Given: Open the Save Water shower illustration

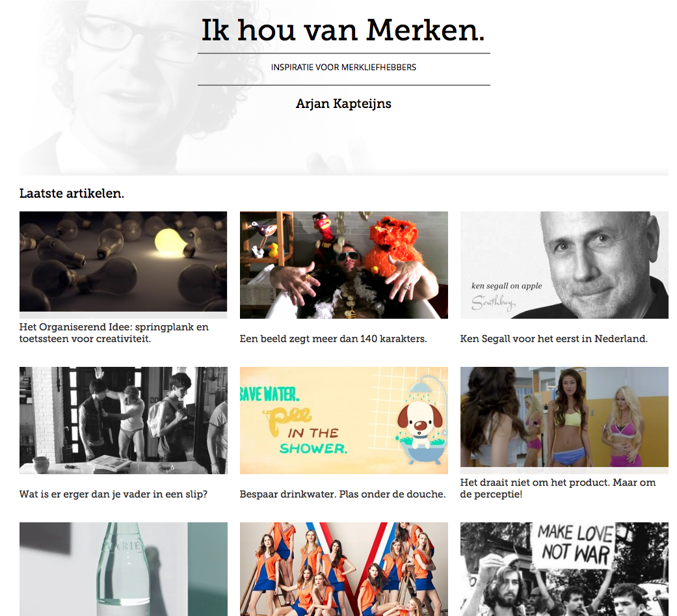Looking at the screenshot, I should pyautogui.click(x=343, y=420).
